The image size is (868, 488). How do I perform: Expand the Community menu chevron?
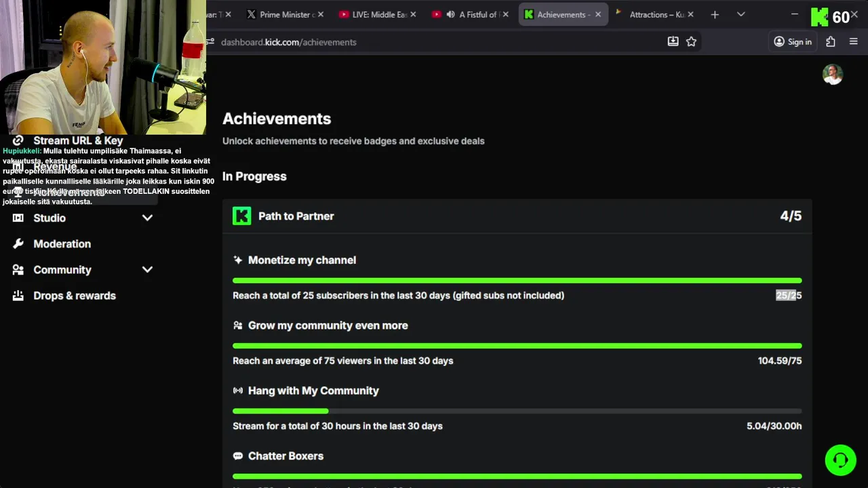pos(147,270)
